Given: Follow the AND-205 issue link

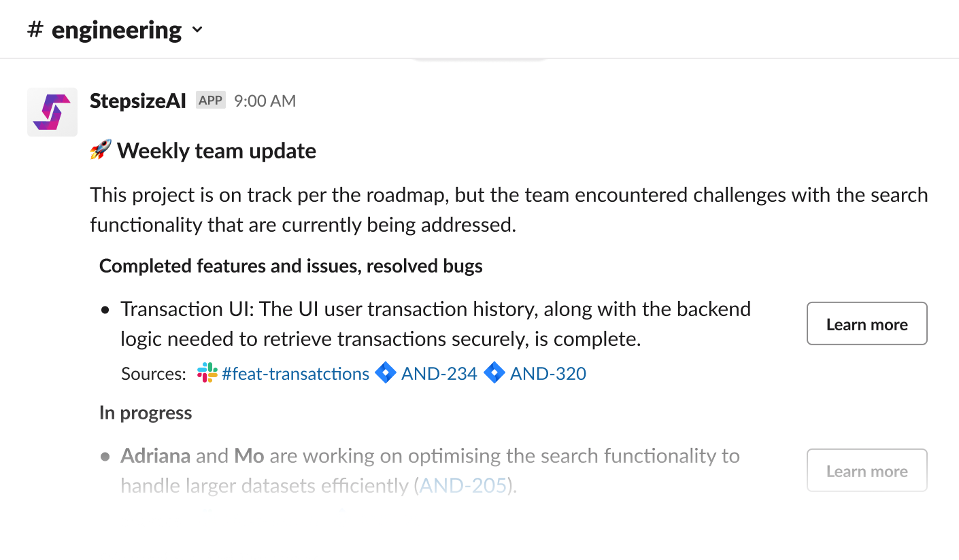Looking at the screenshot, I should (463, 485).
